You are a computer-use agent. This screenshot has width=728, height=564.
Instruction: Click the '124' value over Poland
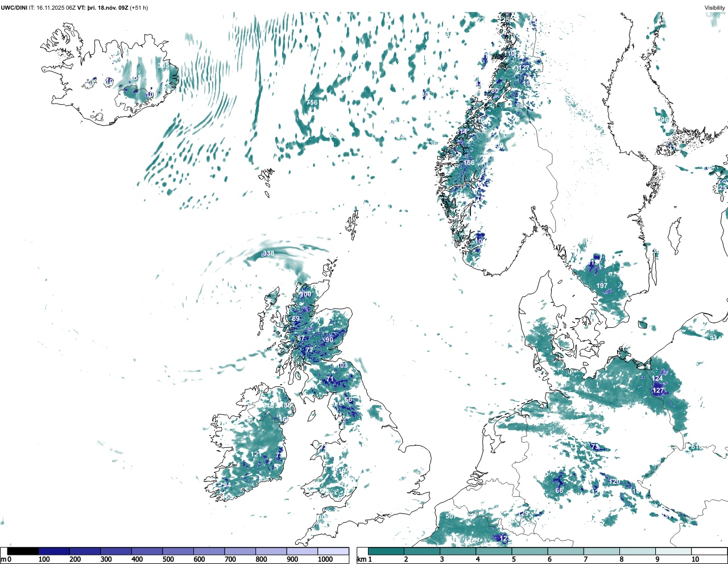click(657, 378)
